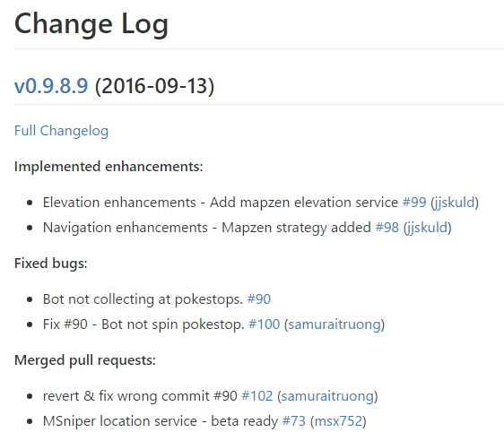Open issue #90 after 'collecting at pokestops'
The image size is (504, 441).
259,299
